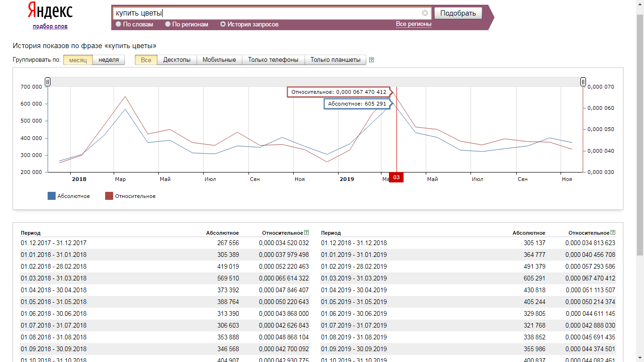Select the По регионам radio button
This screenshot has width=644, height=362.
click(x=168, y=24)
